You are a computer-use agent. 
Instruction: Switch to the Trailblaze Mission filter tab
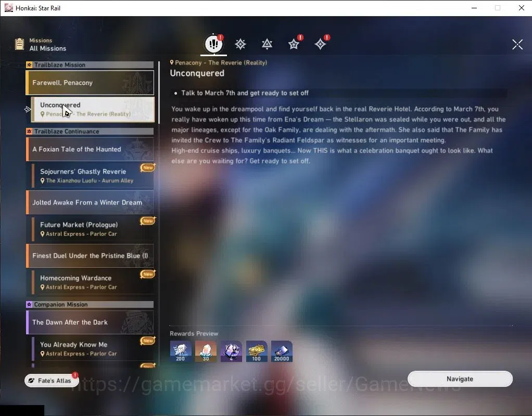coord(240,44)
